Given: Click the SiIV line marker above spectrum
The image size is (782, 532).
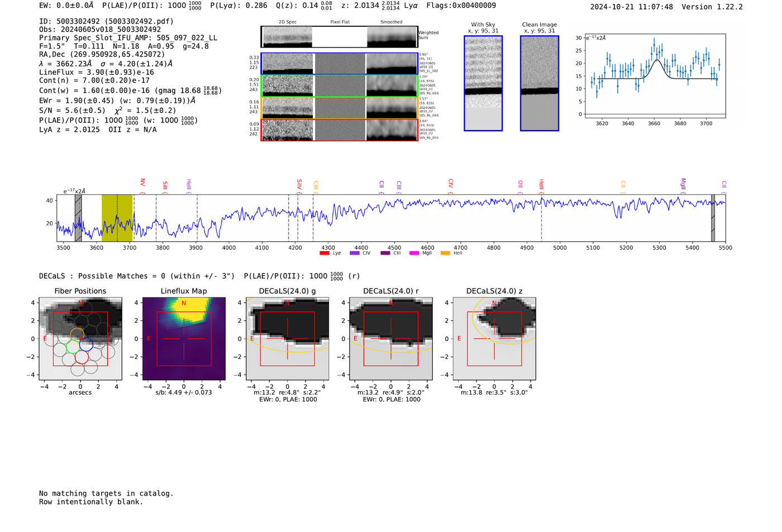Looking at the screenshot, I should coord(299,185).
